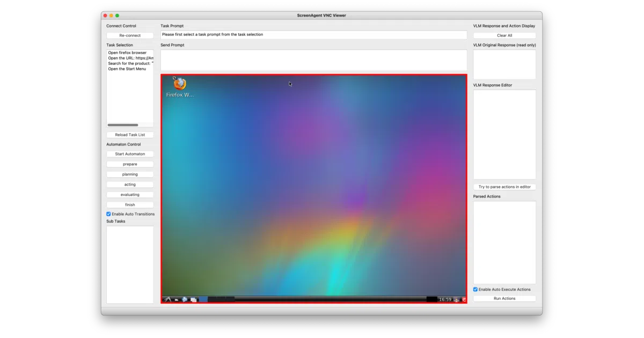This screenshot has width=644, height=338.
Task: Click the Re-connect button
Action: pyautogui.click(x=130, y=35)
